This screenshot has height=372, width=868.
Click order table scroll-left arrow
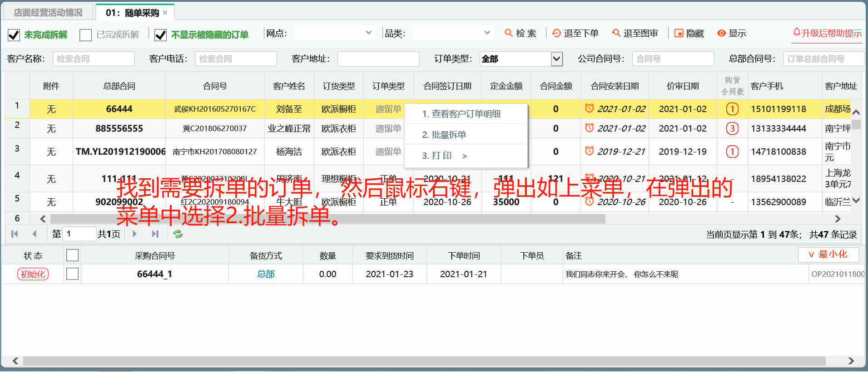click(43, 219)
